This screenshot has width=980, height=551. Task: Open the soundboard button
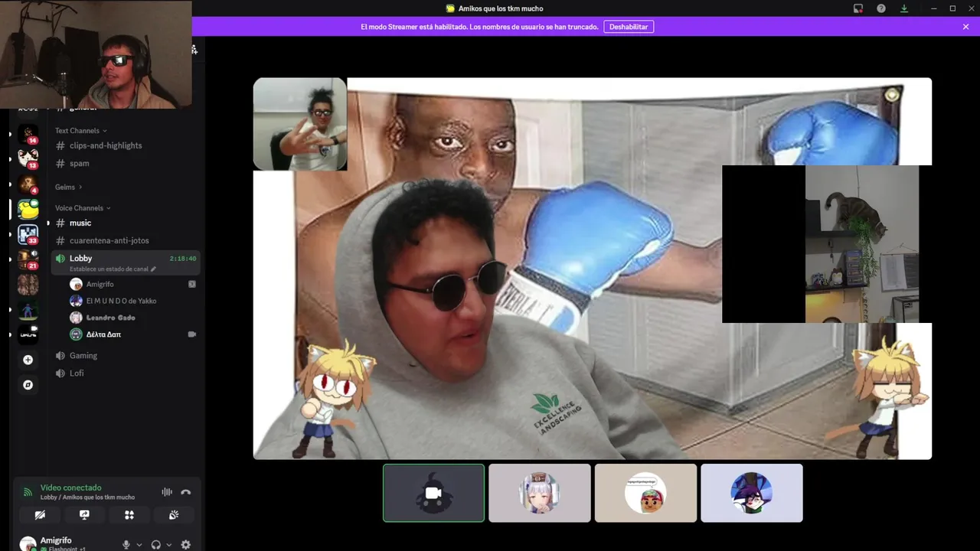pos(174,515)
